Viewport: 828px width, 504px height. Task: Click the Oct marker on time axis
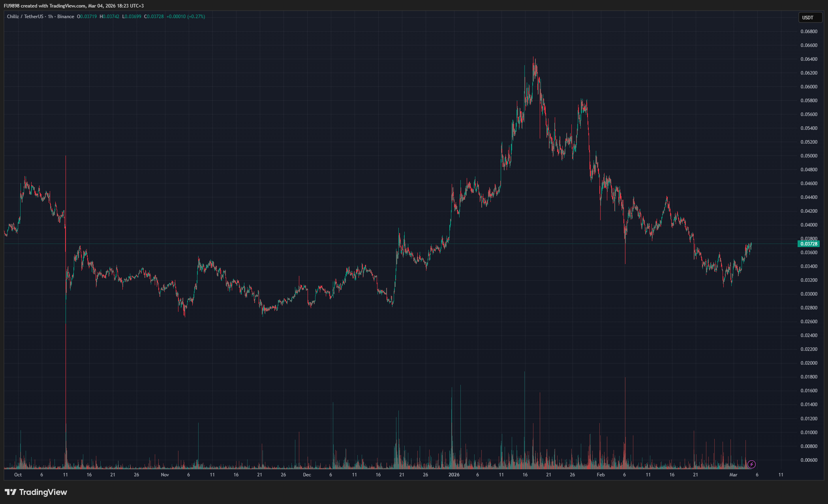point(18,475)
